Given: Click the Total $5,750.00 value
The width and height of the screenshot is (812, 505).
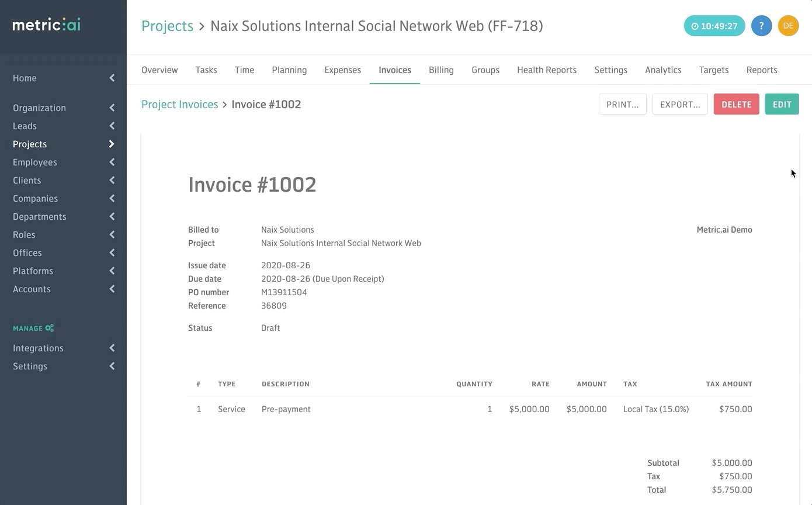Looking at the screenshot, I should click(x=732, y=490).
